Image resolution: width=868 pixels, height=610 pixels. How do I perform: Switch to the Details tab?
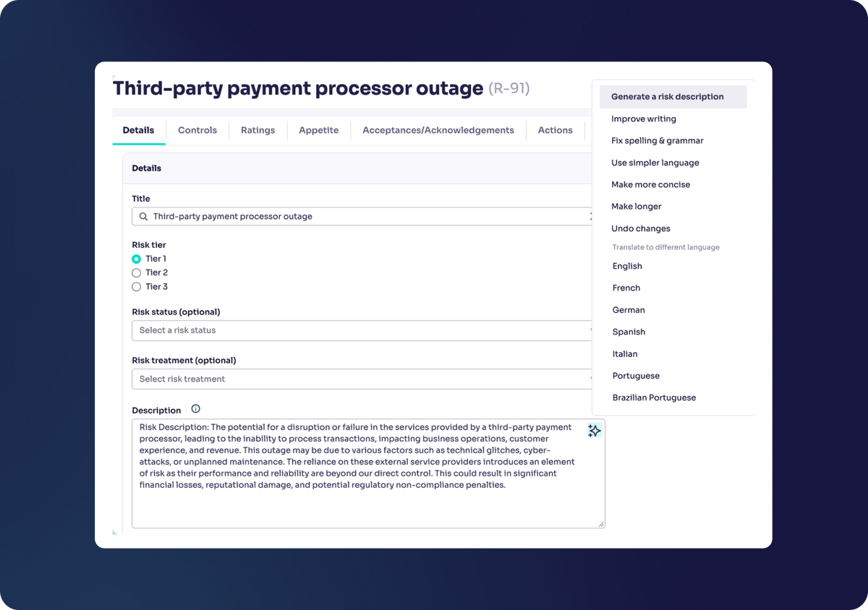[138, 131]
